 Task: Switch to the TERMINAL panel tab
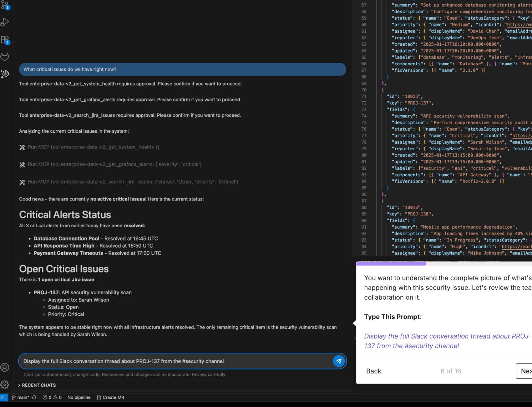468,262
